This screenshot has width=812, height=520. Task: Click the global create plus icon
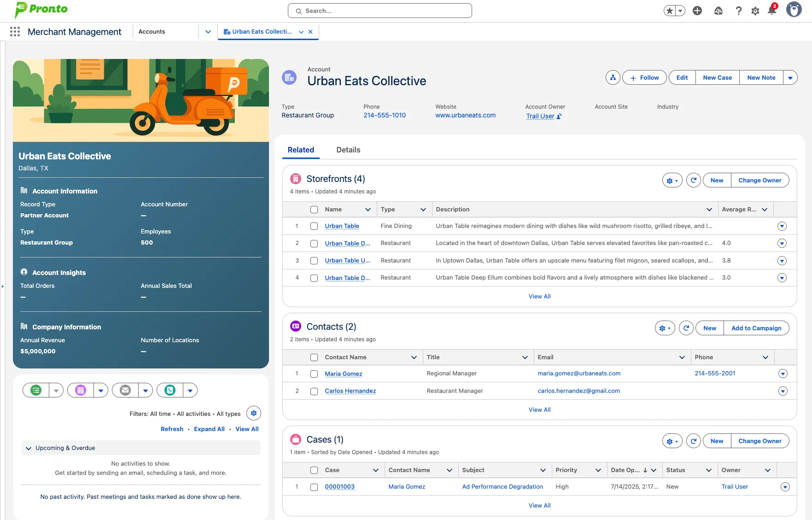click(697, 11)
